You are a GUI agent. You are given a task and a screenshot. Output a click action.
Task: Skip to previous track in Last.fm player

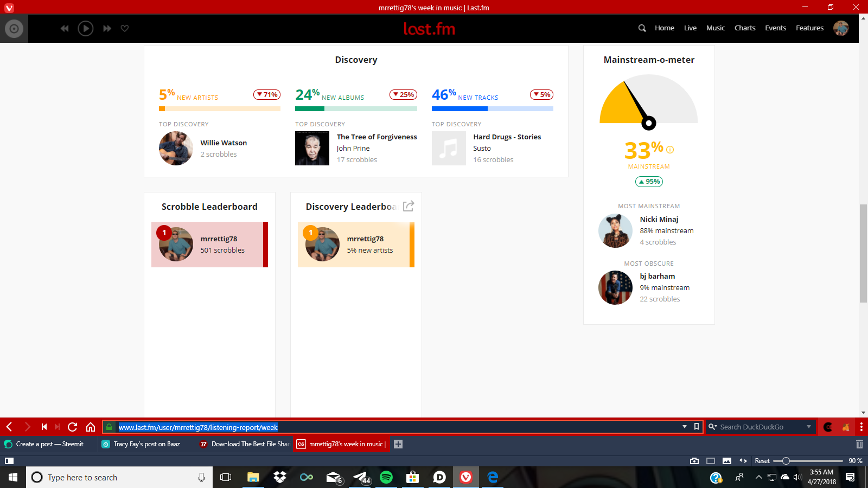pyautogui.click(x=65, y=28)
